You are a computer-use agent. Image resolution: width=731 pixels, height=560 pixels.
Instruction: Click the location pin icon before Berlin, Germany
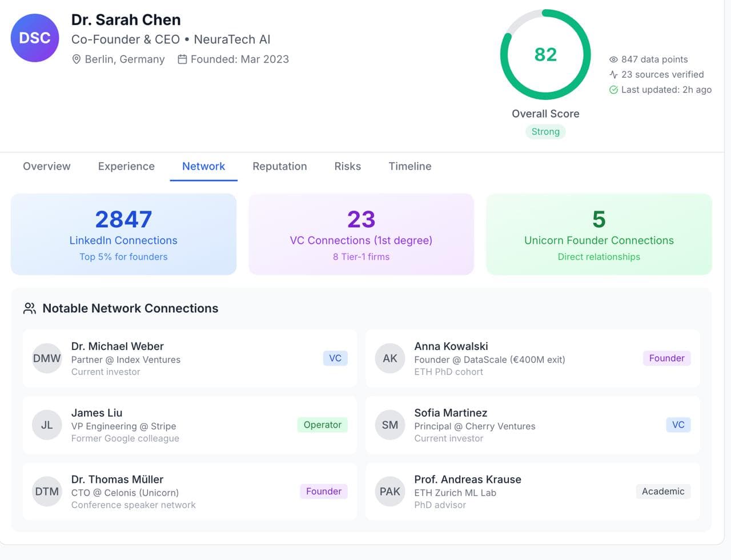[x=76, y=59]
